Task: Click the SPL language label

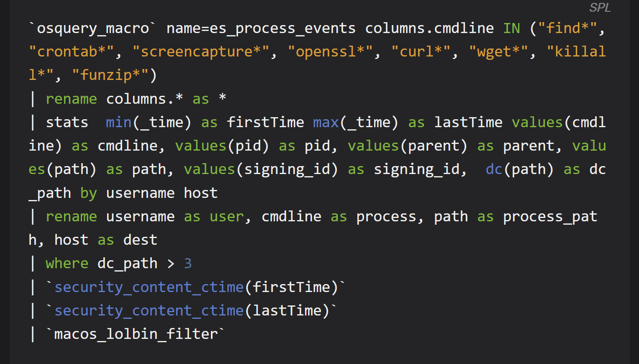Action: click(600, 8)
